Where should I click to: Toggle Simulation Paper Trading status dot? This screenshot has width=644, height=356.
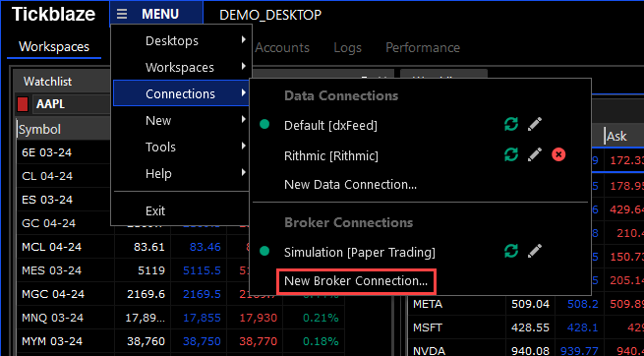(264, 251)
